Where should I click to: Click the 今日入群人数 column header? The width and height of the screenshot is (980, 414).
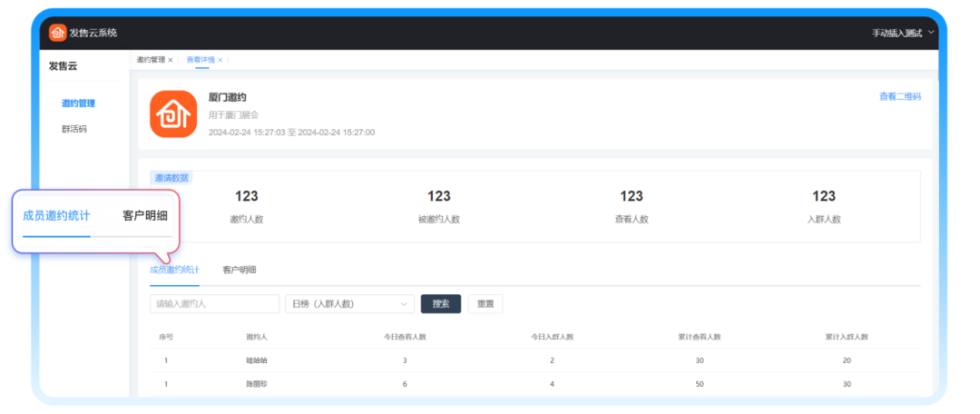[x=552, y=337]
